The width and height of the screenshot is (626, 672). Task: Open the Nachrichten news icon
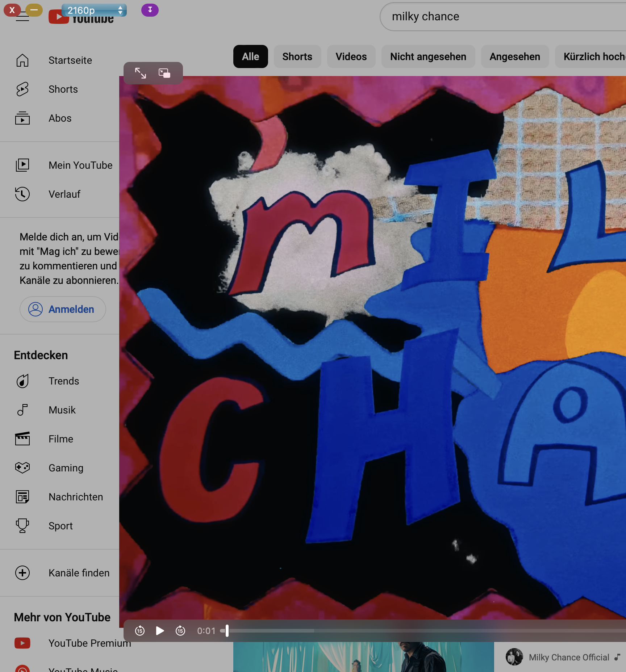(x=22, y=497)
